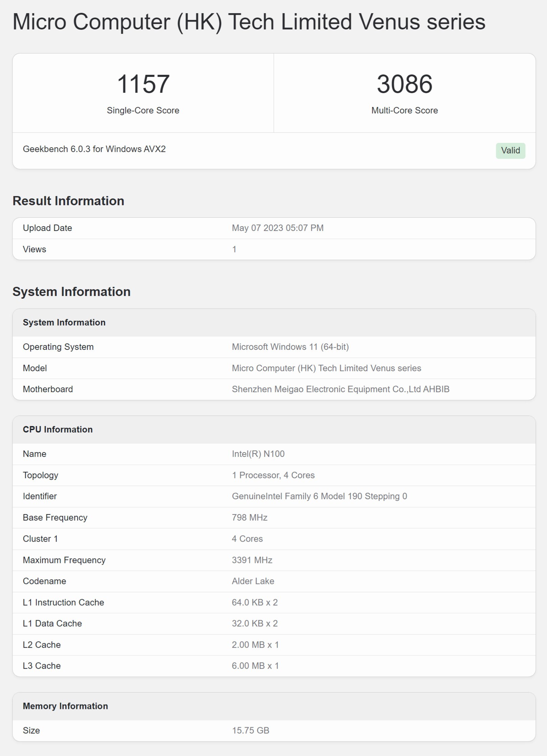Click the Upload Date value May 07 2023
This screenshot has width=547, height=756.
coord(278,228)
